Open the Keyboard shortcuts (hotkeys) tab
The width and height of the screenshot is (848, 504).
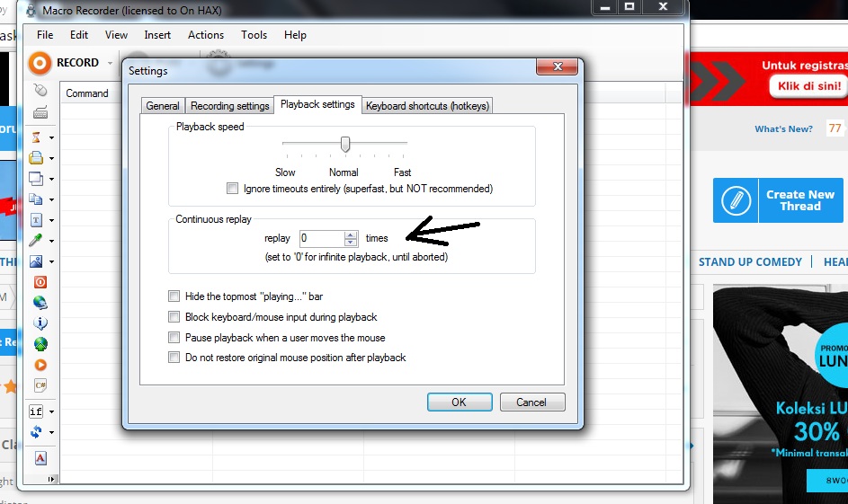click(x=427, y=106)
